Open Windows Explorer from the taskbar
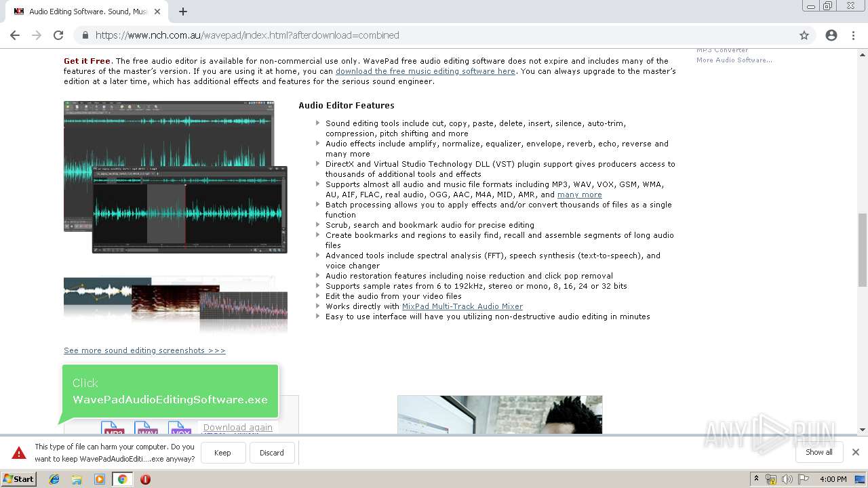This screenshot has height=488, width=868. [x=77, y=479]
